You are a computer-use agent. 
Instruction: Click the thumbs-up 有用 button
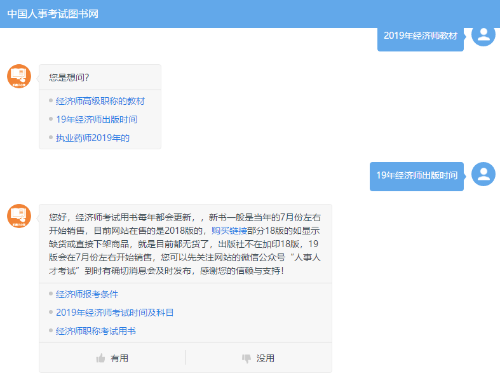(112, 358)
